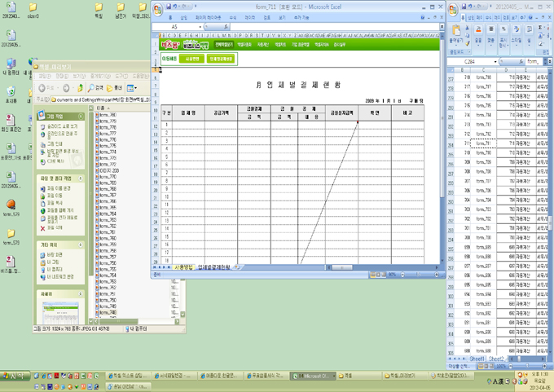Screen dimensions: 554x392
Task: Click the Search icon in Explorer toolbar
Action: [90, 87]
